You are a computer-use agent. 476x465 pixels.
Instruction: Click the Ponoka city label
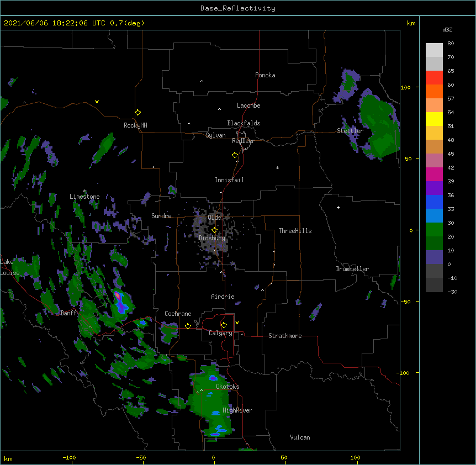pos(265,75)
